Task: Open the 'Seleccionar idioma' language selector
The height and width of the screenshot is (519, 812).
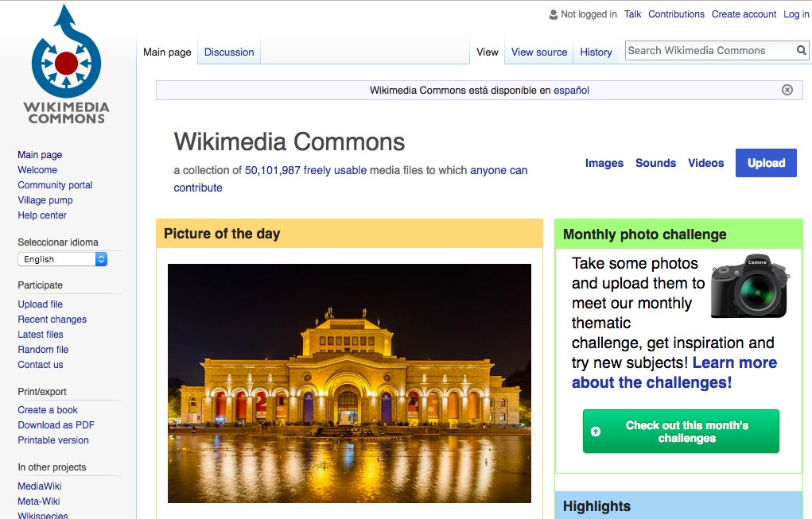Action: pos(62,258)
